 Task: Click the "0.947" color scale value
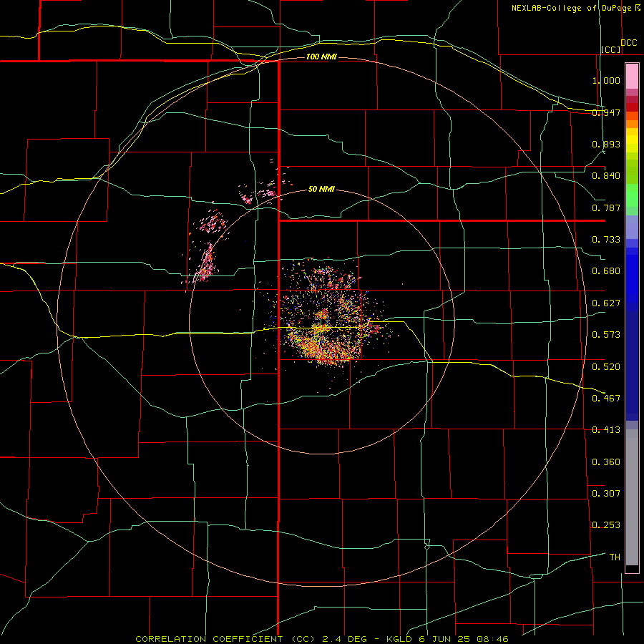606,112
